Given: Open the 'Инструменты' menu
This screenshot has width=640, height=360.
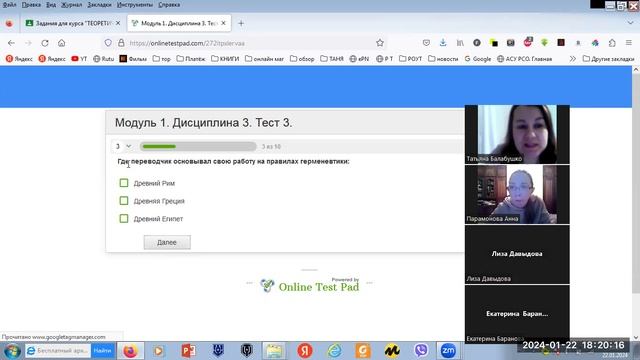Looking at the screenshot, I should point(135,5).
